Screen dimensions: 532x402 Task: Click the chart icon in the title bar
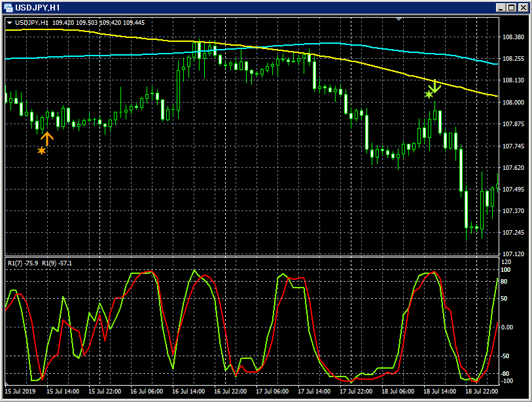[x=9, y=8]
